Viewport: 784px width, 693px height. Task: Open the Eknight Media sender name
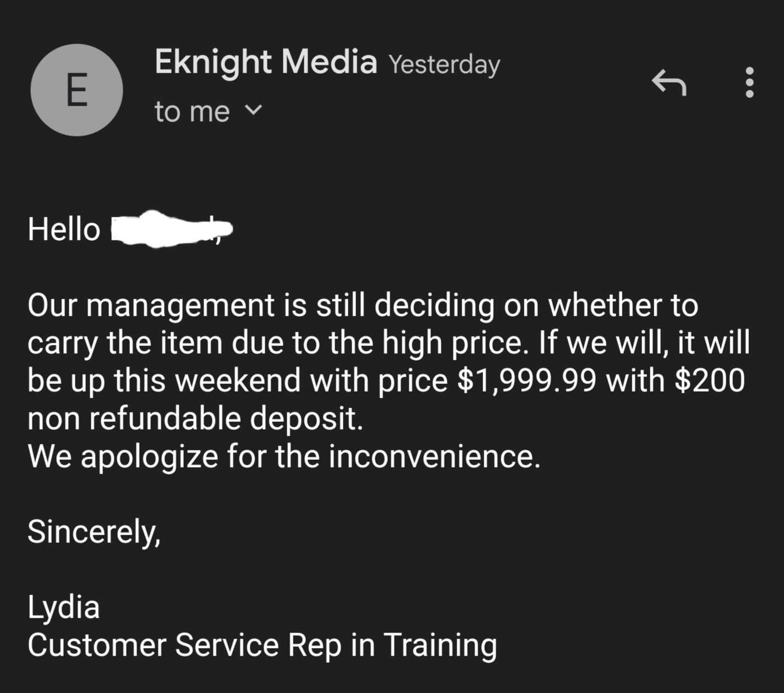pyautogui.click(x=266, y=62)
